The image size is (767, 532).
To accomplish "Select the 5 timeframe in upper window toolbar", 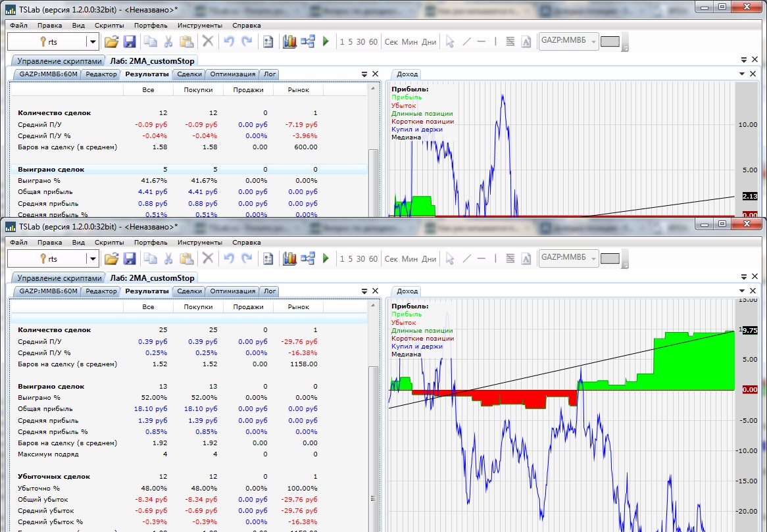I will [x=350, y=42].
